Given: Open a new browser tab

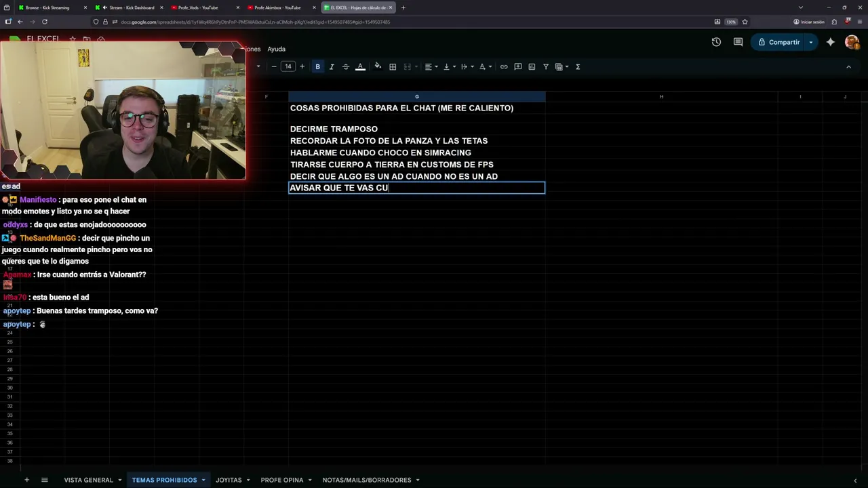Looking at the screenshot, I should tap(403, 7).
